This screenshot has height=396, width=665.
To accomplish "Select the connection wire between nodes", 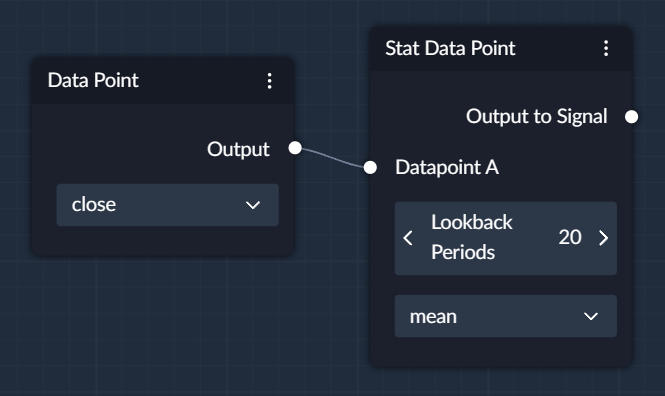I will point(332,158).
